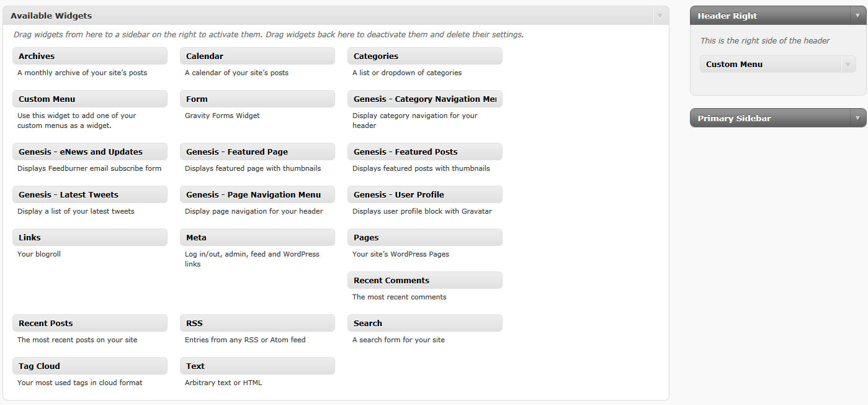
Task: Click the Text widget bar
Action: 257,366
